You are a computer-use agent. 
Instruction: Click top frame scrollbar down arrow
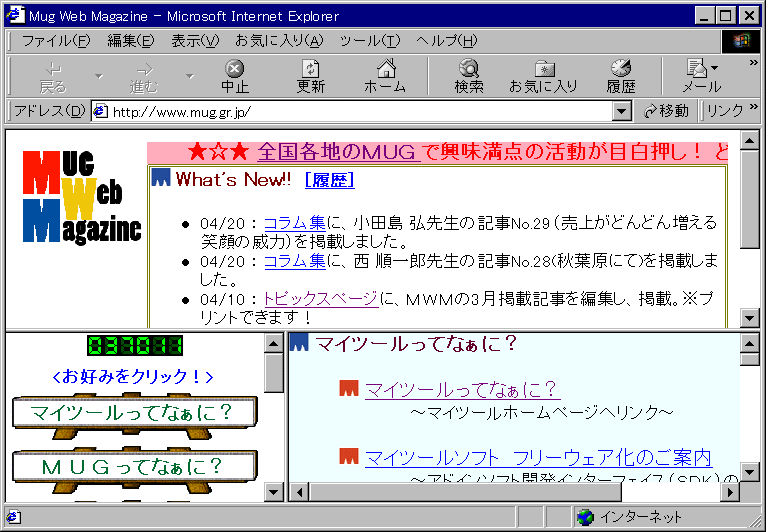pos(750,318)
